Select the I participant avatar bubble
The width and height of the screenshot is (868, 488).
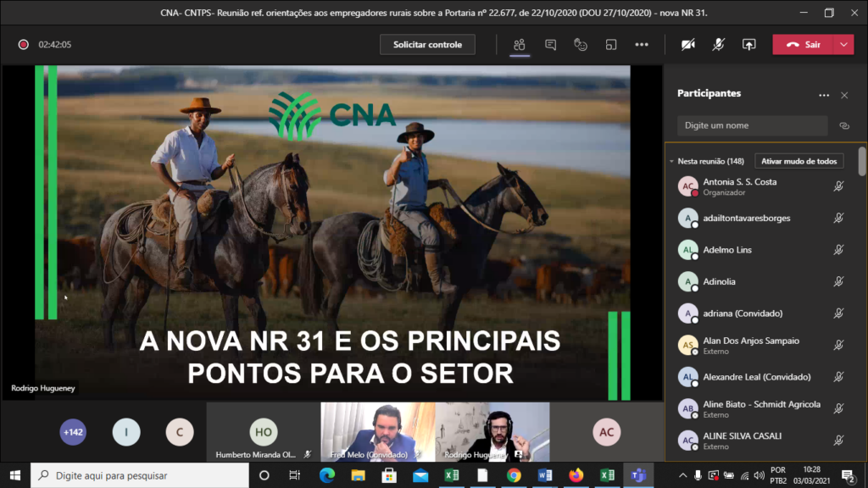point(126,432)
